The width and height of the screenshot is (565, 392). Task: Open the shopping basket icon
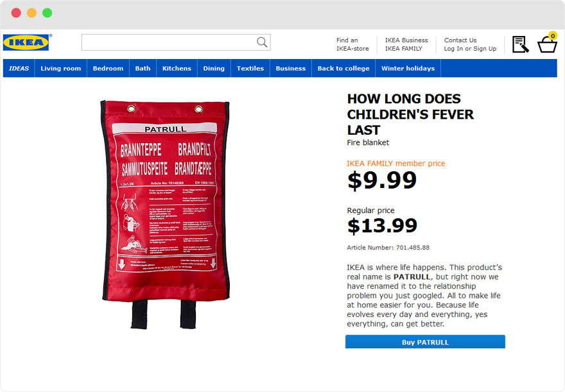(x=547, y=45)
